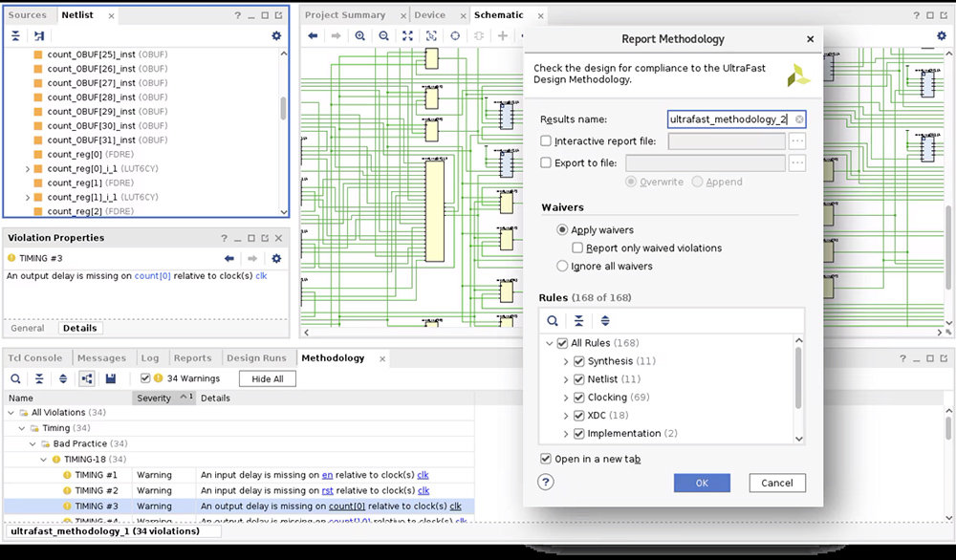Click the Hide All button
Screen dimensions: 956x560
coord(268,379)
